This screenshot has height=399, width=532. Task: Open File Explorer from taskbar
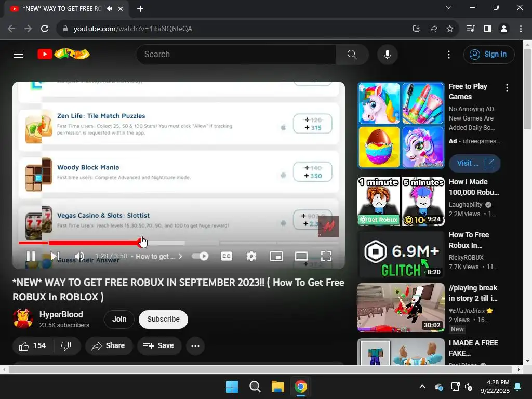tap(277, 387)
